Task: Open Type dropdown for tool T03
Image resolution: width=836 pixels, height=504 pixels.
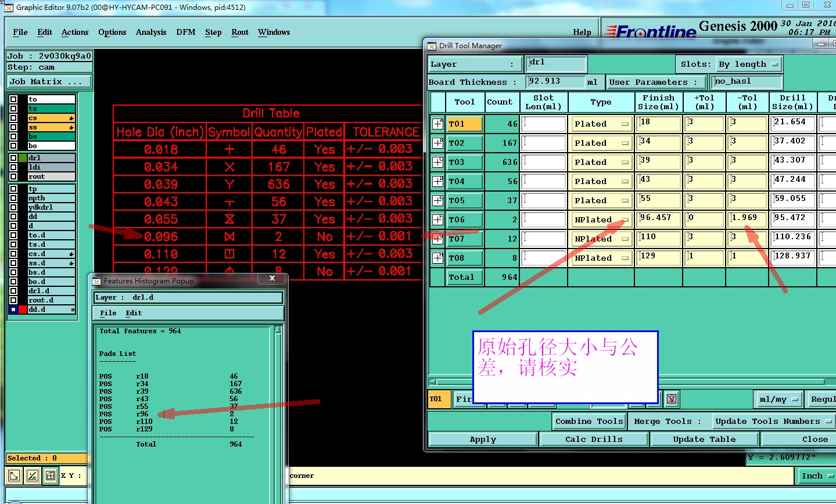Action: tap(601, 162)
